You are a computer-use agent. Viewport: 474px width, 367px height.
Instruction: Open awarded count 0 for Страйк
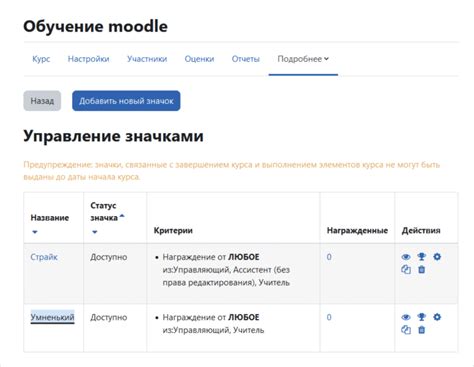pyautogui.click(x=329, y=257)
